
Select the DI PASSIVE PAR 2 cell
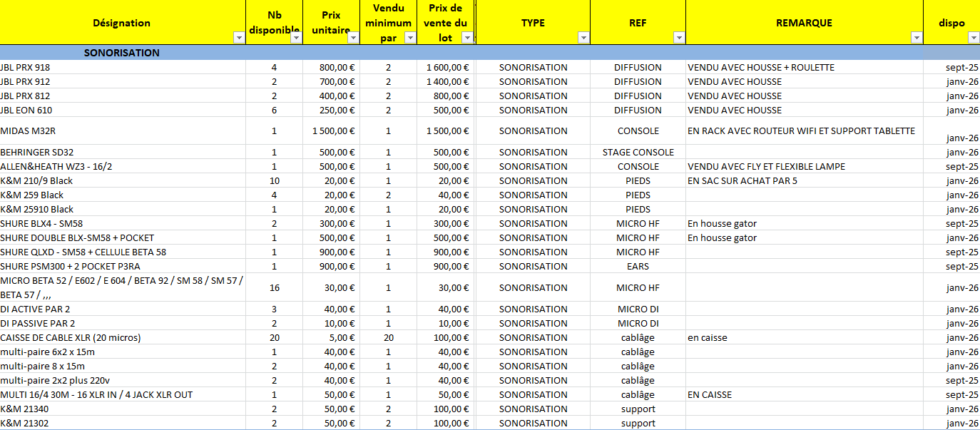click(x=122, y=323)
